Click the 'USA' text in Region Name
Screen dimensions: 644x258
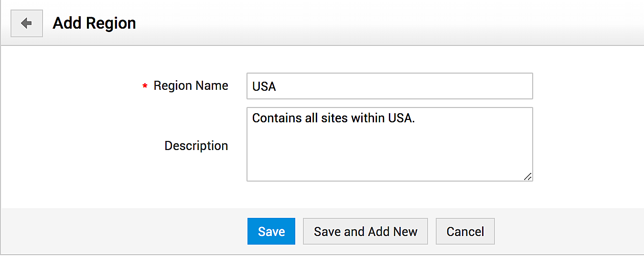(264, 87)
